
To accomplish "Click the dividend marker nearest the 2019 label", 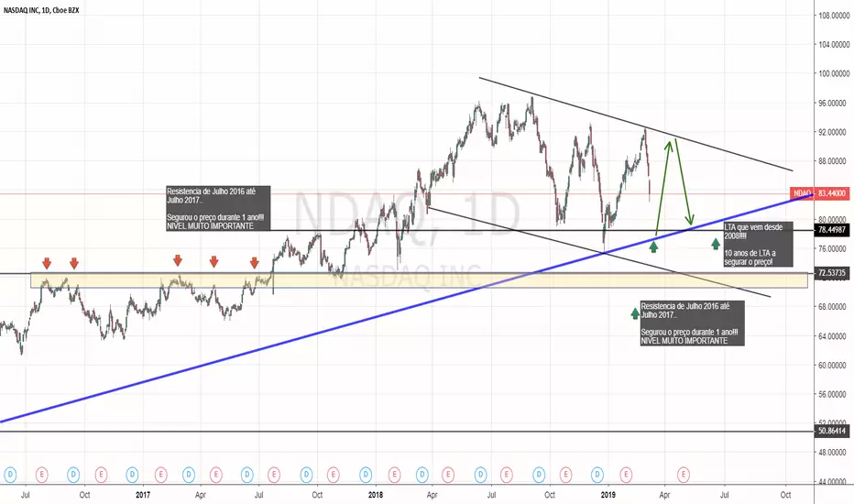I will [x=597, y=475].
